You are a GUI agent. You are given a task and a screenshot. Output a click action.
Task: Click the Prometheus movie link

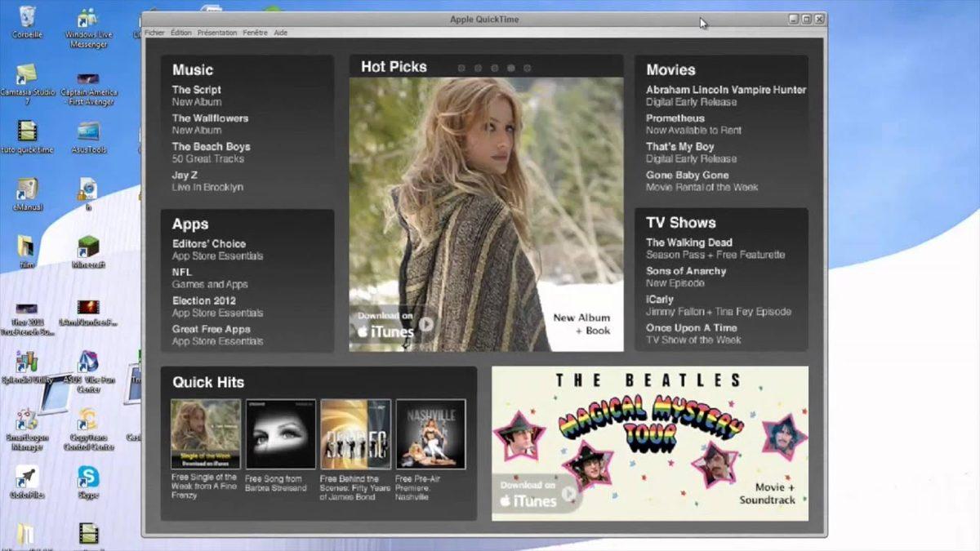[675, 118]
